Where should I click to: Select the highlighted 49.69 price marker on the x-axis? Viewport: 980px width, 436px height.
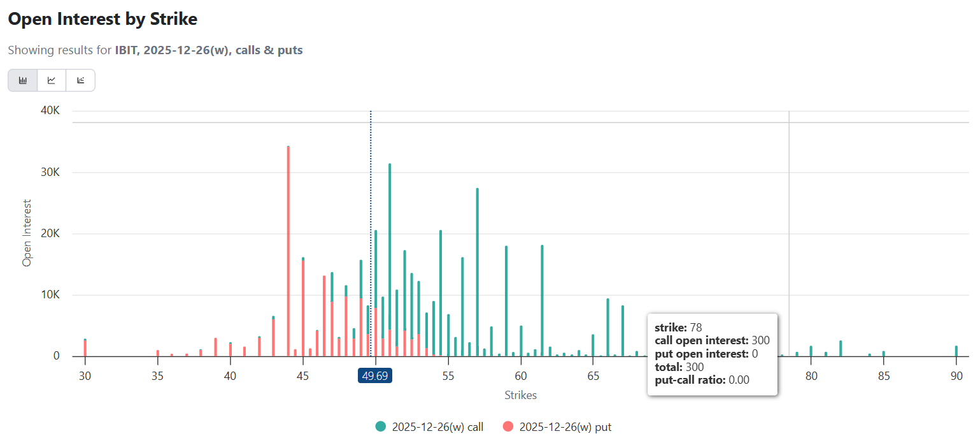(374, 376)
